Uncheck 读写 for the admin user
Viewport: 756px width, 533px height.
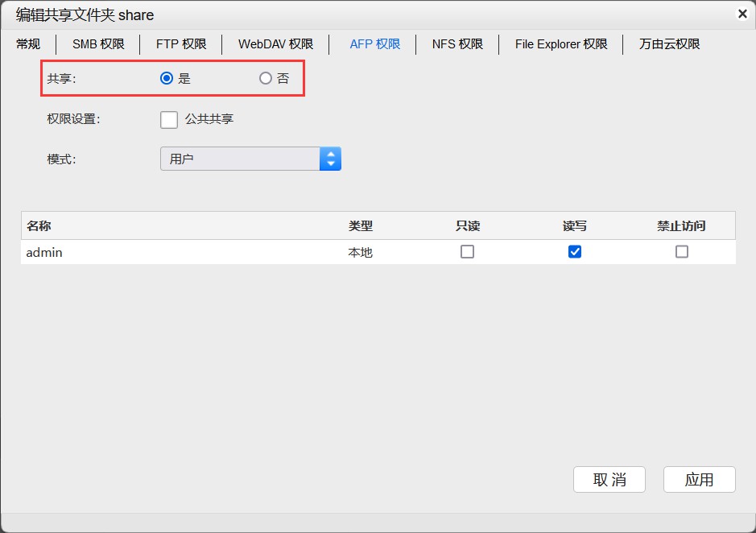tap(575, 252)
